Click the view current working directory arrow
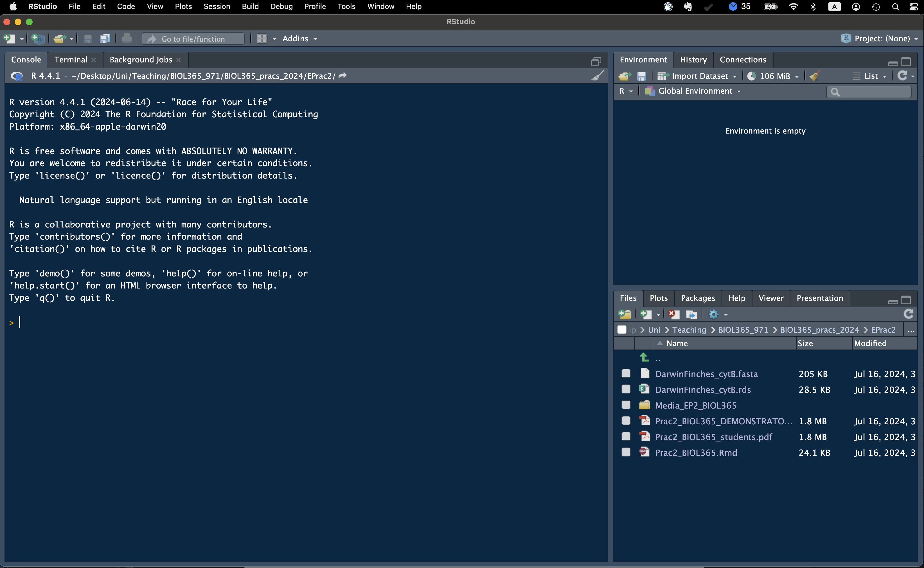 pyautogui.click(x=342, y=76)
